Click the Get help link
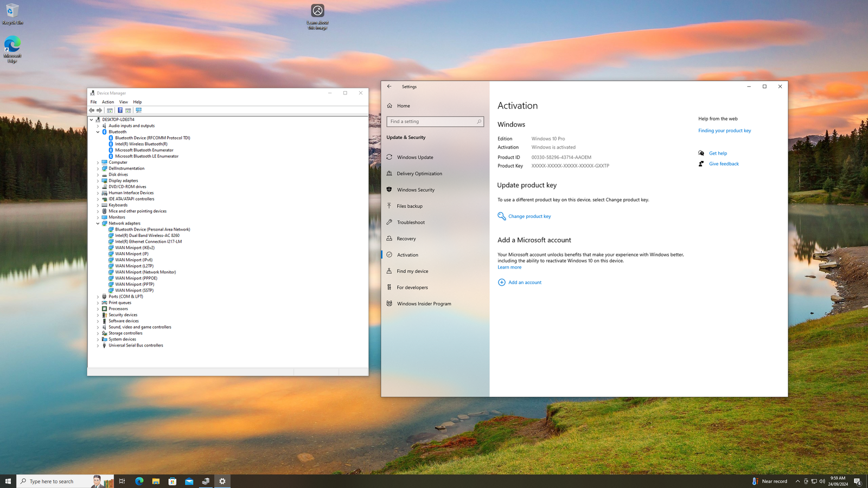 pos(718,153)
